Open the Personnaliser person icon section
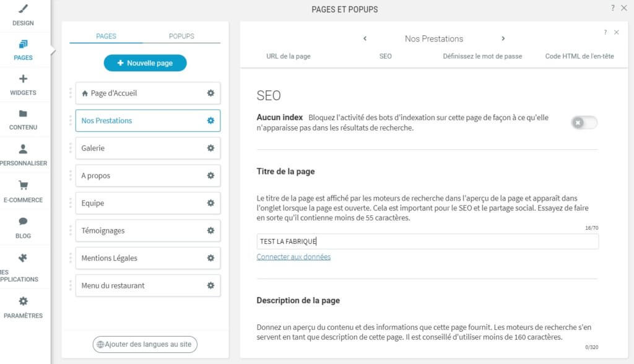Viewport: 634px width, 364px height. click(x=23, y=155)
